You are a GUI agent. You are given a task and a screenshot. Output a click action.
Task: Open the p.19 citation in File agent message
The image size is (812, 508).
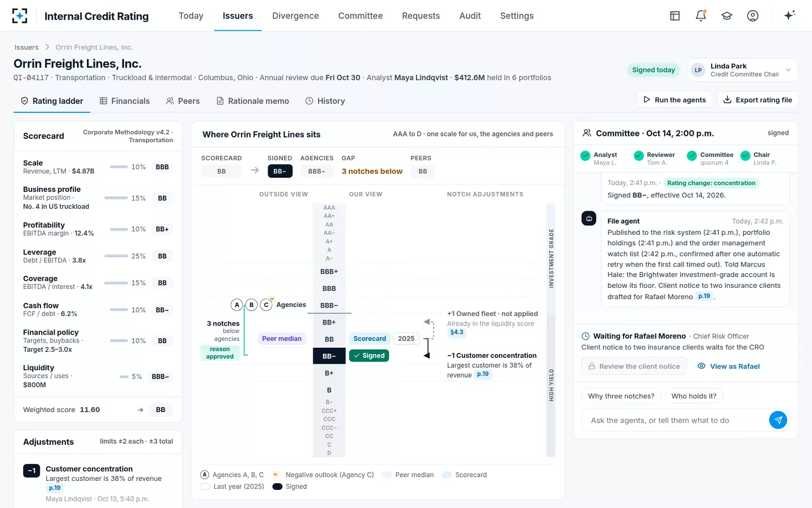tap(704, 296)
